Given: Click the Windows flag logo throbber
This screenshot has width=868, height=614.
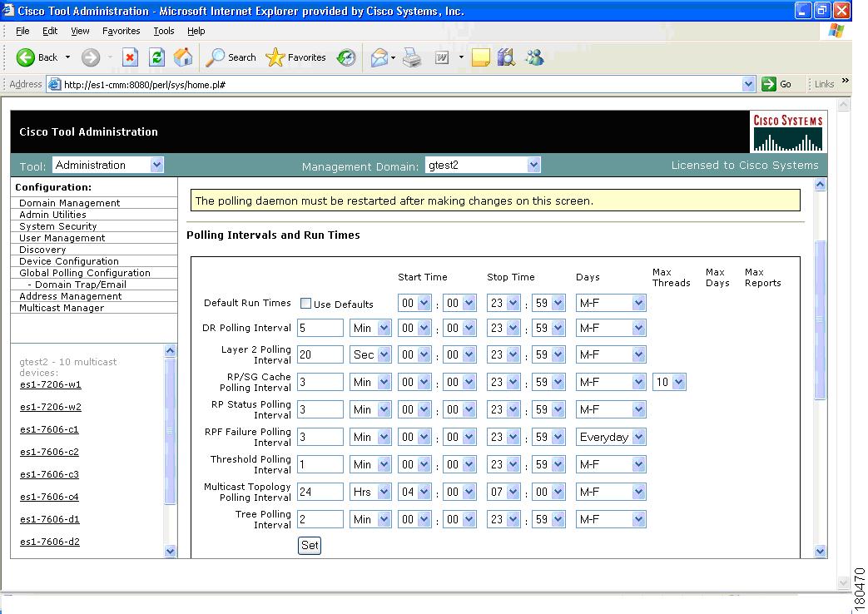Looking at the screenshot, I should tap(836, 31).
